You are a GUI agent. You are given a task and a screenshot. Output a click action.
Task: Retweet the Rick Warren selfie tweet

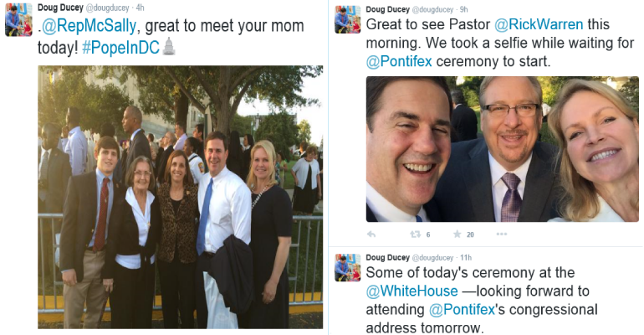click(x=415, y=234)
